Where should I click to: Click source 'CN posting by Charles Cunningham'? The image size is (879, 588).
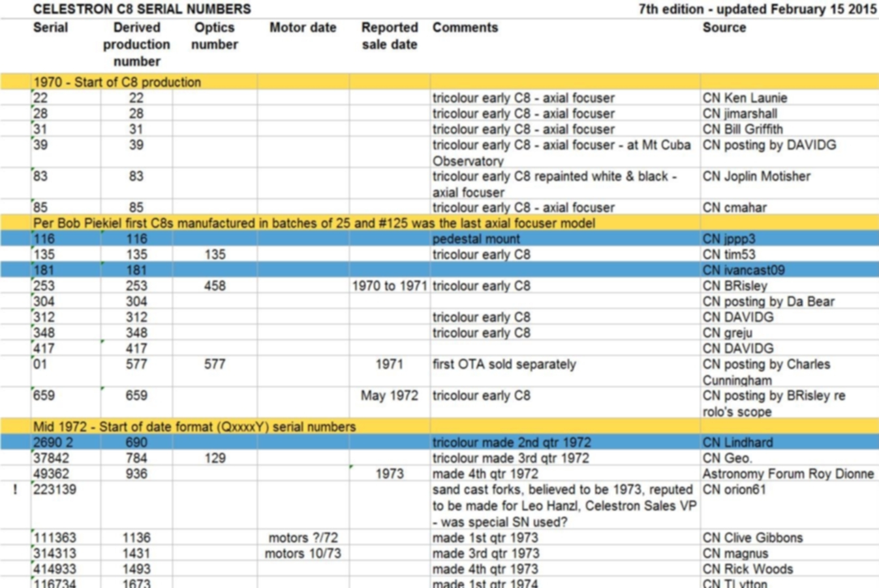point(767,372)
